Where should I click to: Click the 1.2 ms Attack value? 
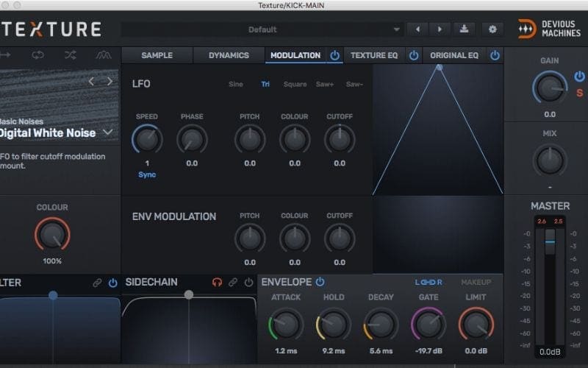[286, 351]
